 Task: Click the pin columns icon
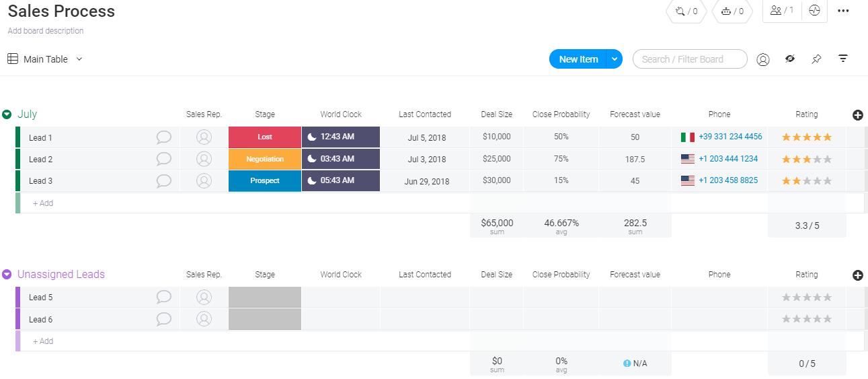[x=816, y=59]
